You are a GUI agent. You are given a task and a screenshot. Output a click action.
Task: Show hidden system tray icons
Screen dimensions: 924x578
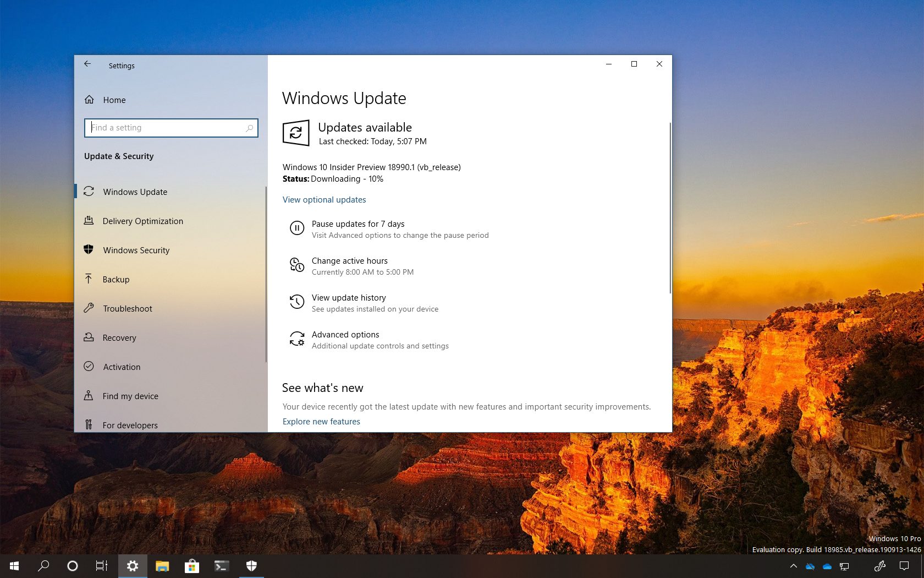[793, 566]
